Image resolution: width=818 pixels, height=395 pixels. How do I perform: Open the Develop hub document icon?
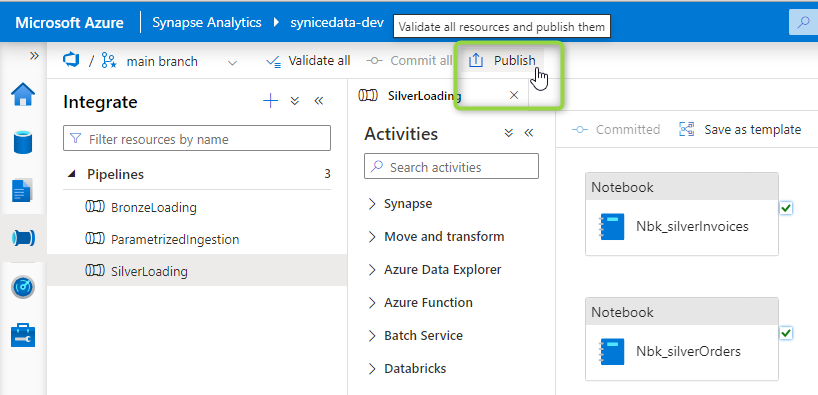22,190
